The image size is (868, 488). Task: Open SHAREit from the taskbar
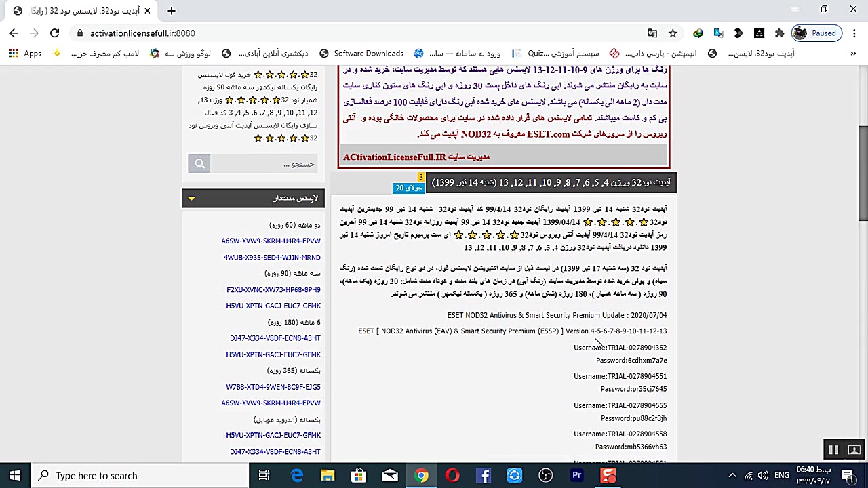515,475
